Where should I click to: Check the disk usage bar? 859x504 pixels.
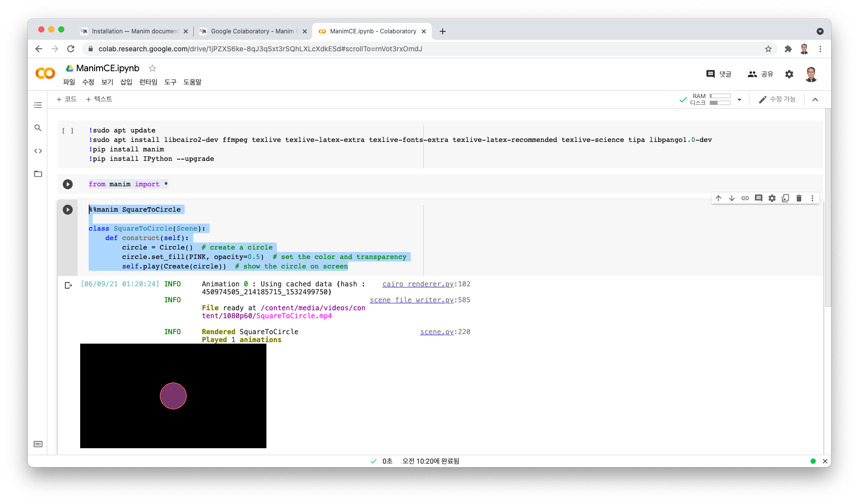720,102
